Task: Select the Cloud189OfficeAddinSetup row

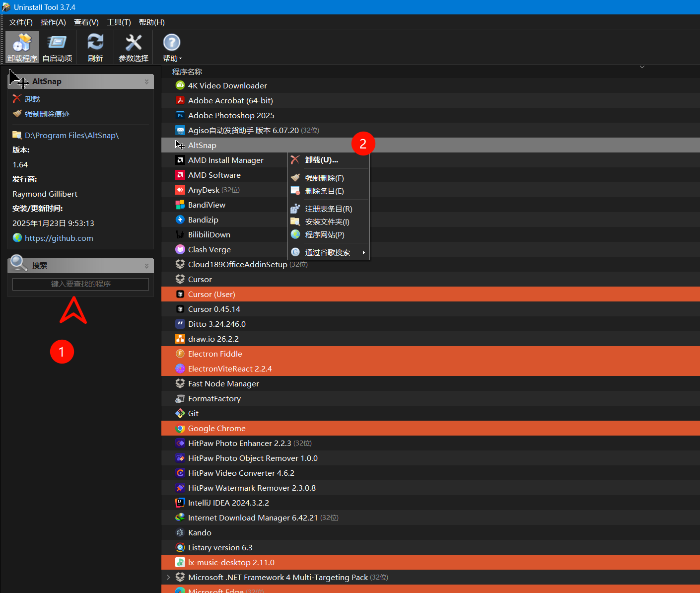Action: pyautogui.click(x=430, y=264)
